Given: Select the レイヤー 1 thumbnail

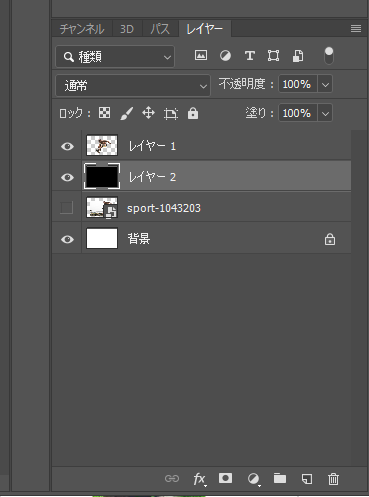Looking at the screenshot, I should coord(102,145).
